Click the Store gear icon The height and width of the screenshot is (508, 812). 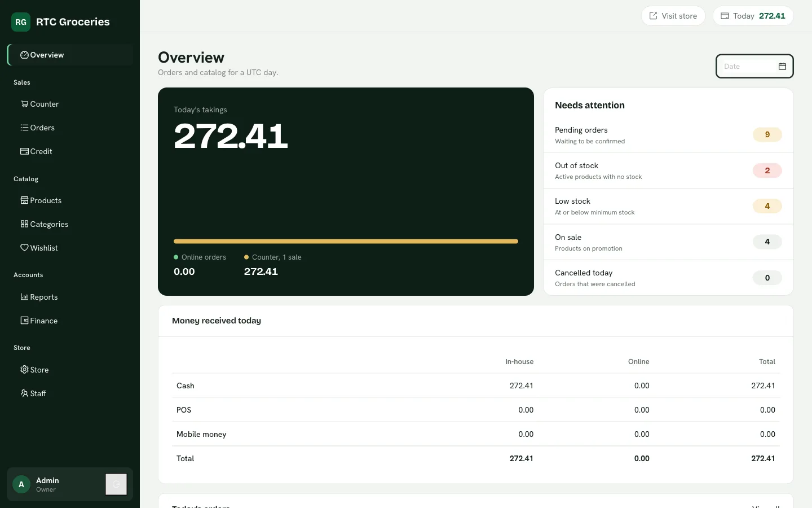click(x=24, y=370)
